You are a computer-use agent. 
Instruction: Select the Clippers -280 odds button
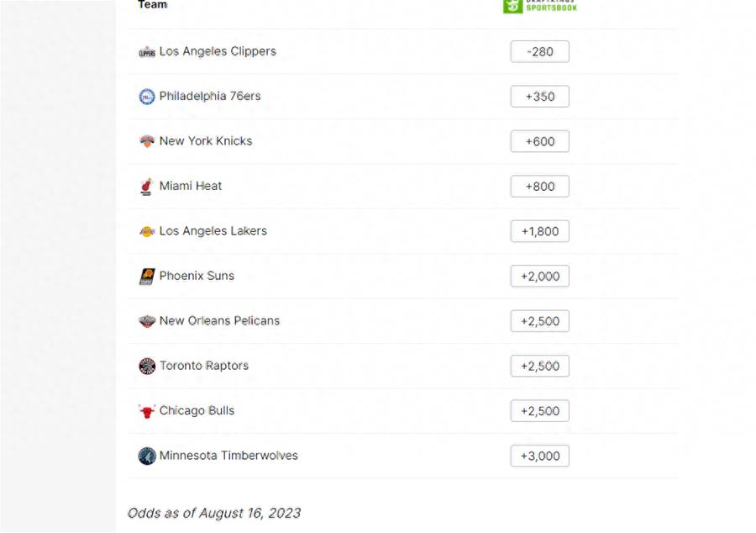tap(540, 51)
